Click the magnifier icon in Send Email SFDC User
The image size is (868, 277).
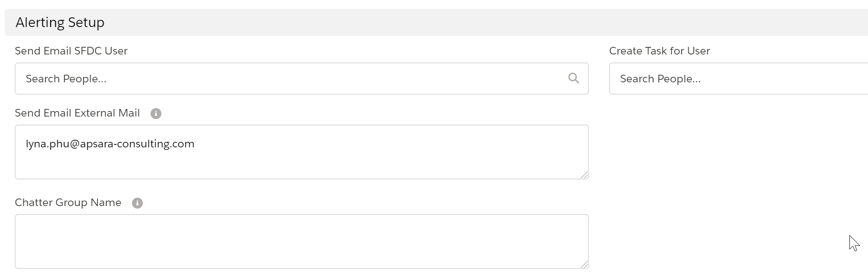pyautogui.click(x=573, y=78)
